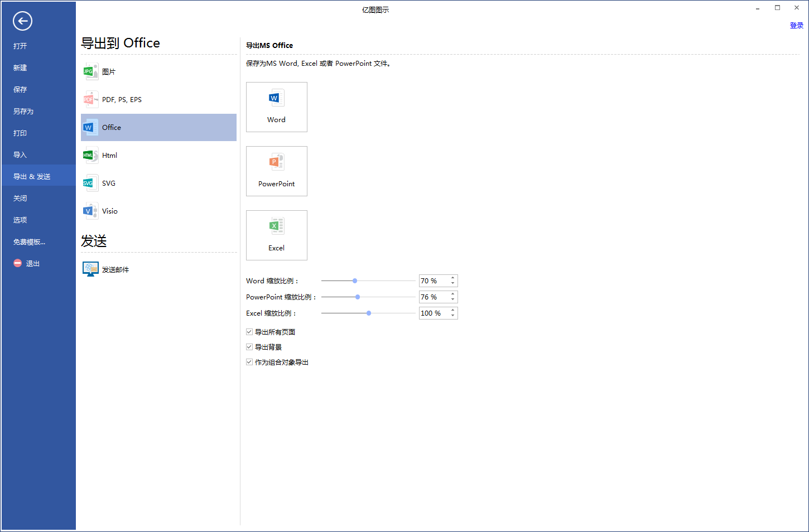
Task: Click the Word scale 70 % field
Action: 434,281
